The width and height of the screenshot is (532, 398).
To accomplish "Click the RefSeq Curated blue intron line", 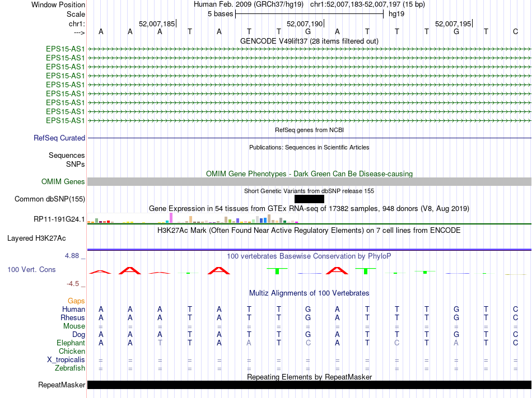I will (x=309, y=138).
